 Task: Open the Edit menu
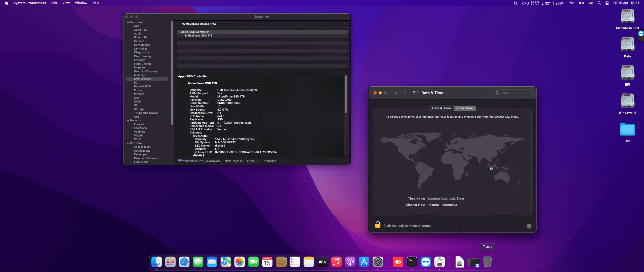54,3
